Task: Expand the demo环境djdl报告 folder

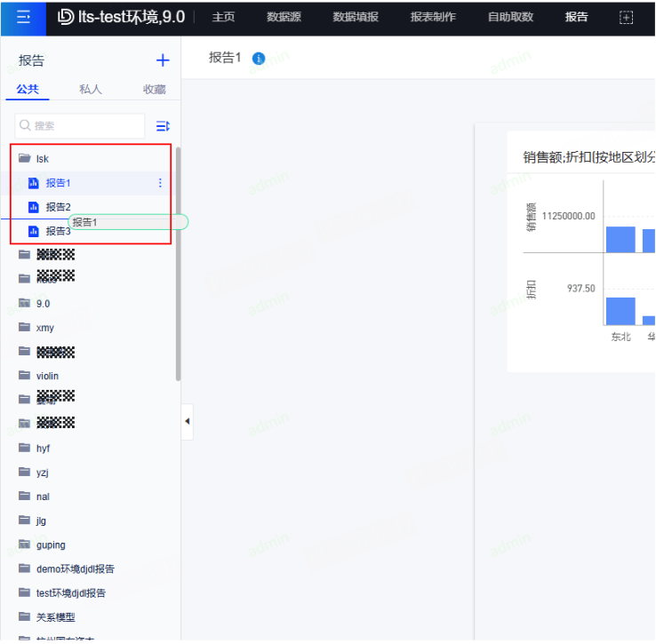Action: (25, 568)
